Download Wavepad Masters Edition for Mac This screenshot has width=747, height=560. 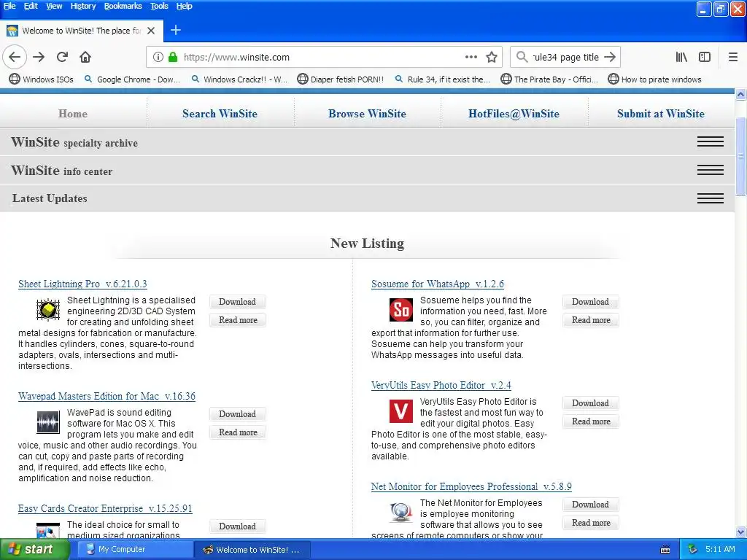click(237, 414)
